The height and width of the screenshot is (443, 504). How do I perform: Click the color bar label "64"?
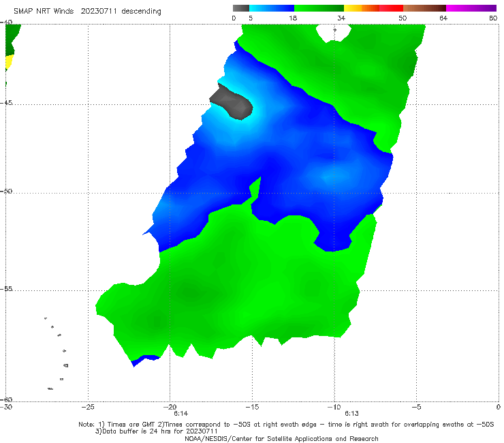tap(443, 18)
